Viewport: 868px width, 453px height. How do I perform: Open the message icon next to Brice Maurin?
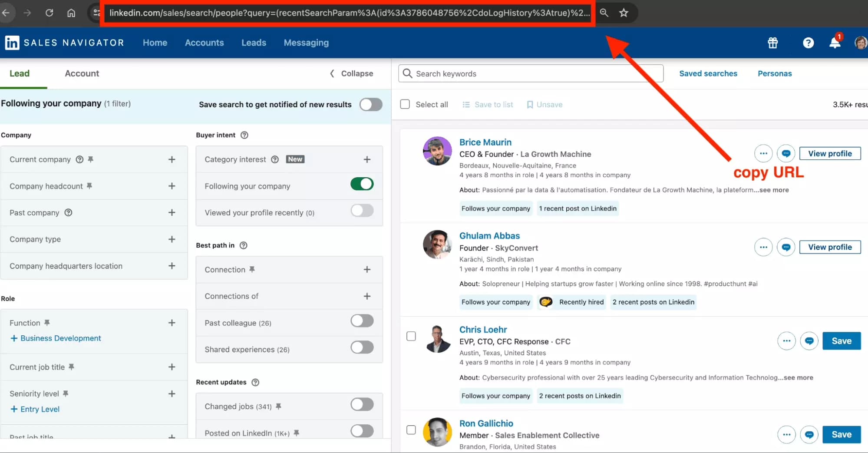tap(786, 153)
